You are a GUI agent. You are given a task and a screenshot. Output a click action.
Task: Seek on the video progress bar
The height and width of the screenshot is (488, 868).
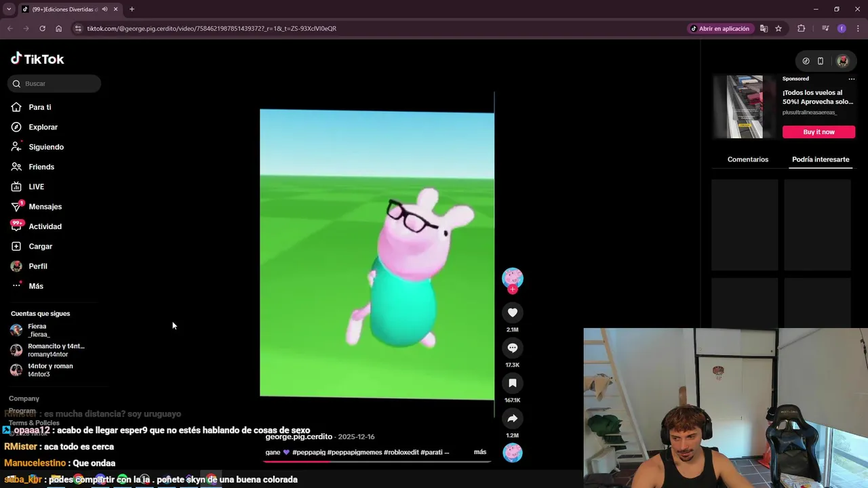377,462
